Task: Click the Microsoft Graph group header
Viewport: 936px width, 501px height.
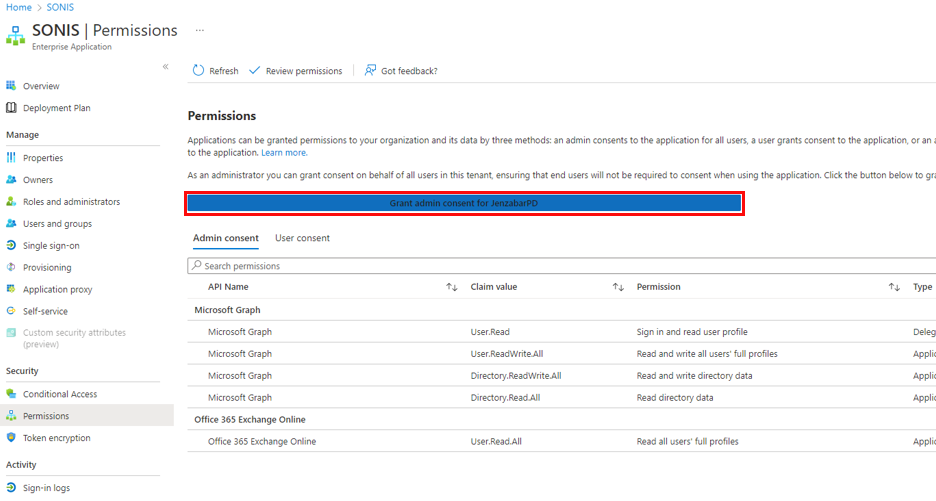Action: pyautogui.click(x=227, y=310)
